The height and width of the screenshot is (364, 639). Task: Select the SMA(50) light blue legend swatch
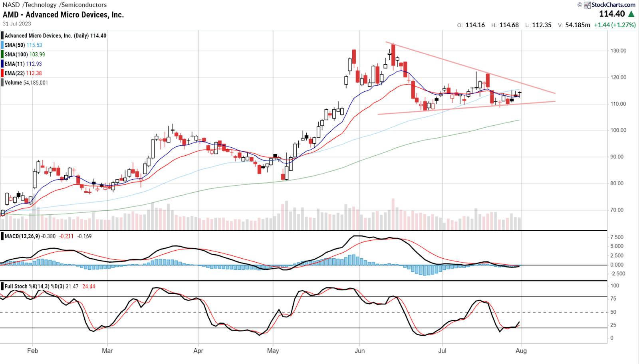pyautogui.click(x=2, y=45)
